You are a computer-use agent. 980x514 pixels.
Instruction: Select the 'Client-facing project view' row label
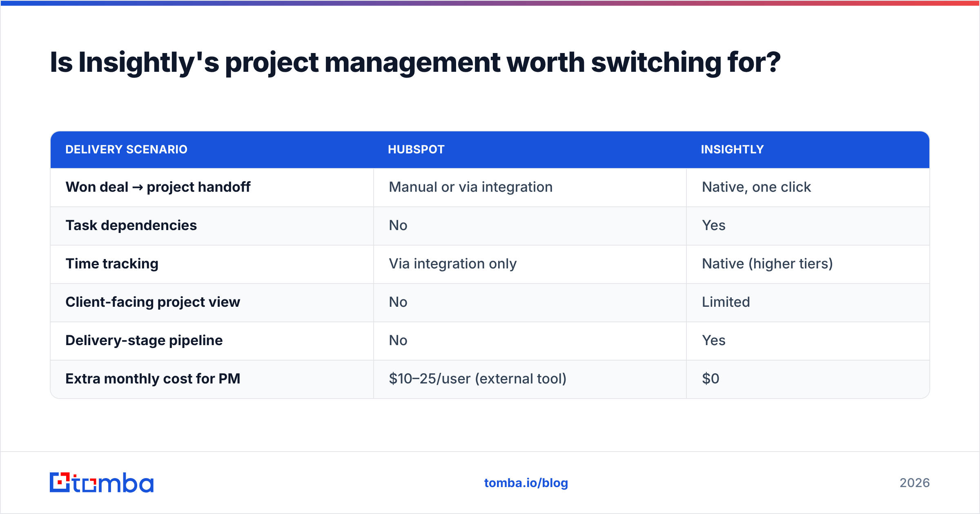153,302
